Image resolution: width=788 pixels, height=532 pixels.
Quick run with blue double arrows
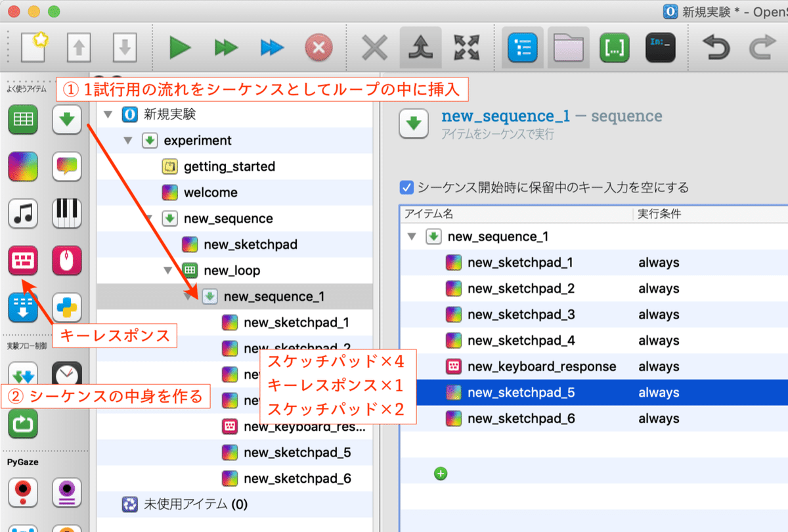click(272, 47)
